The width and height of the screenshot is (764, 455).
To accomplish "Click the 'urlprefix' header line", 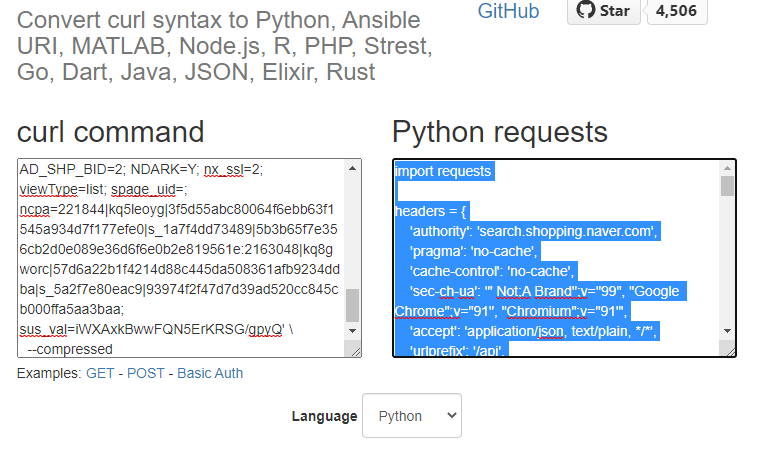I will [x=457, y=350].
